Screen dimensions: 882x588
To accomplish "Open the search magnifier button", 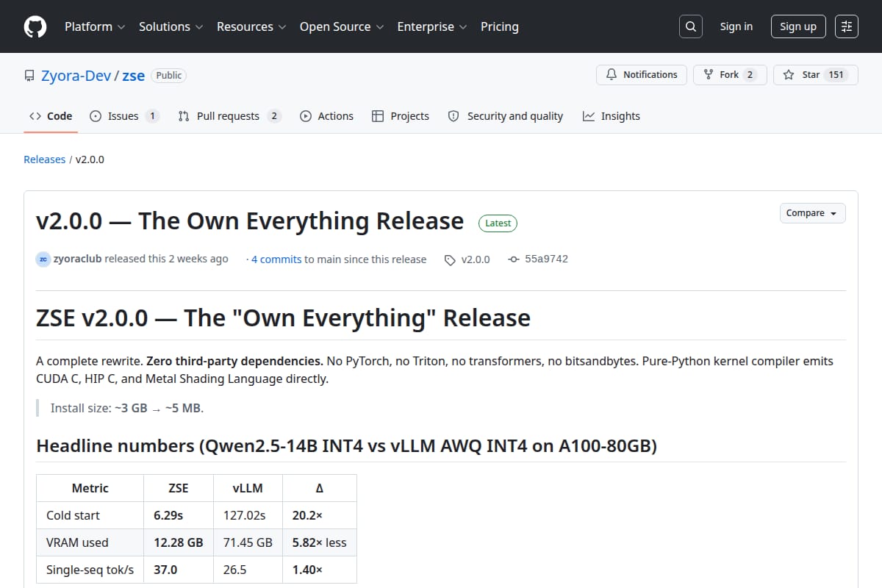I will (x=690, y=26).
